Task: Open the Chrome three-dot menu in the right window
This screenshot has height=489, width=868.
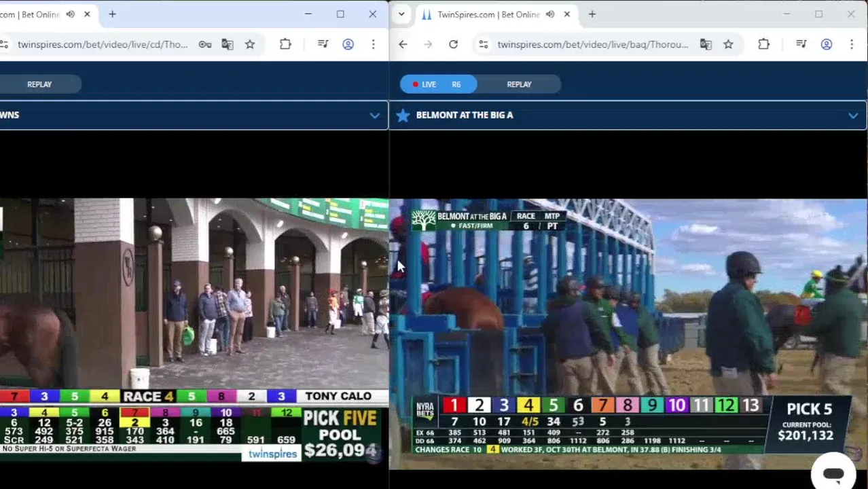Action: click(852, 45)
